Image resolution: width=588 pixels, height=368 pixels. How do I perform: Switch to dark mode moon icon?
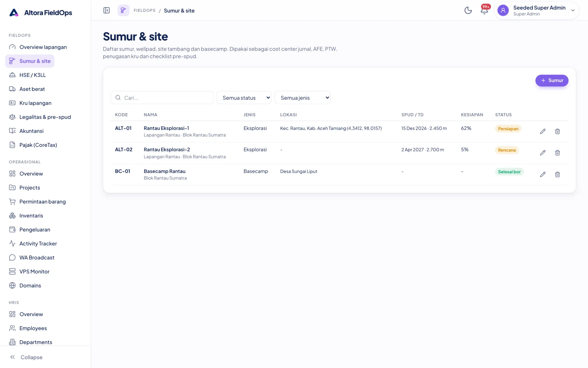(468, 10)
